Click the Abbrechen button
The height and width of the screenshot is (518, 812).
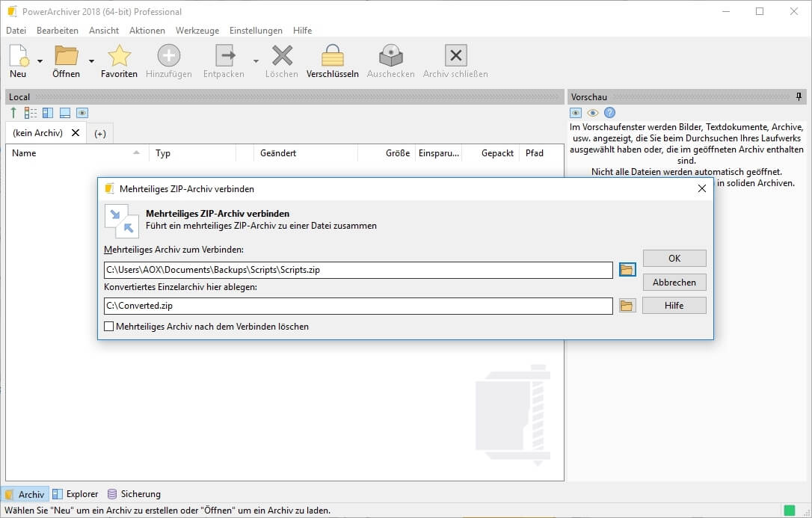tap(674, 283)
